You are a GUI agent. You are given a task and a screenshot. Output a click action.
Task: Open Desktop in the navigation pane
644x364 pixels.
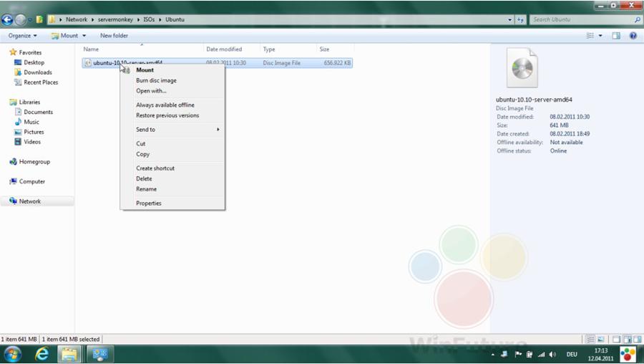pyautogui.click(x=34, y=62)
